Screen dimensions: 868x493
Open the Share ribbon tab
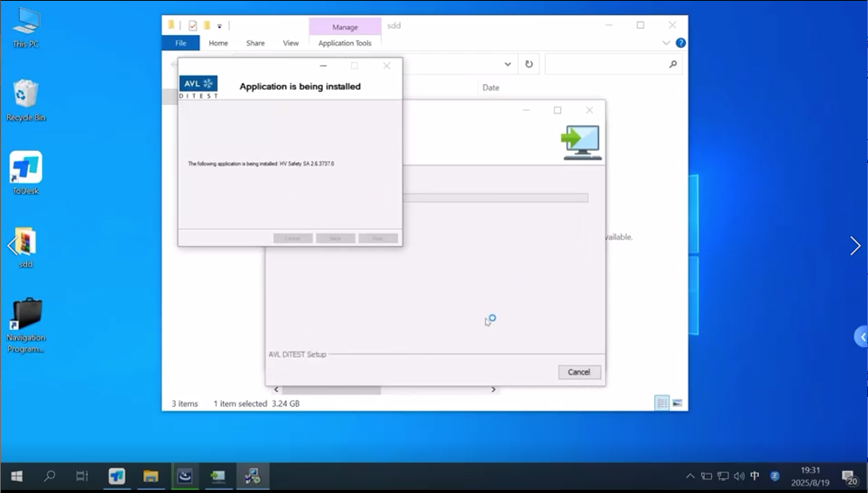255,43
